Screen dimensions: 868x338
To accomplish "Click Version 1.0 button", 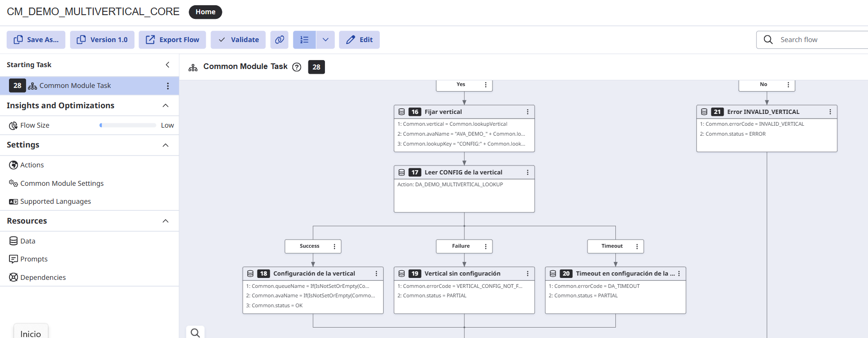I will tap(102, 40).
